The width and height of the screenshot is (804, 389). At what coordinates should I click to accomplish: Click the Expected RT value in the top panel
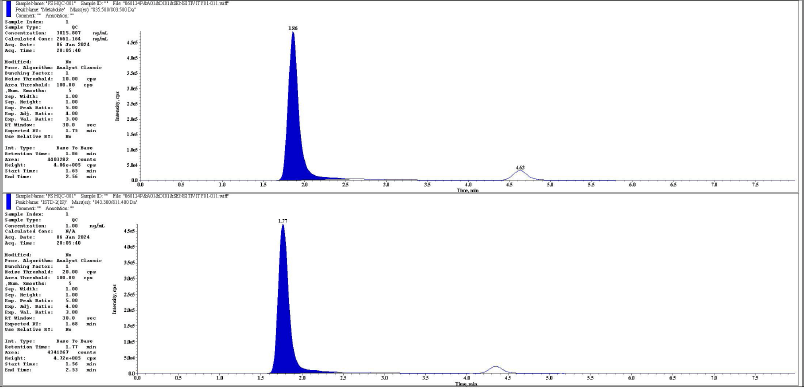[71, 130]
